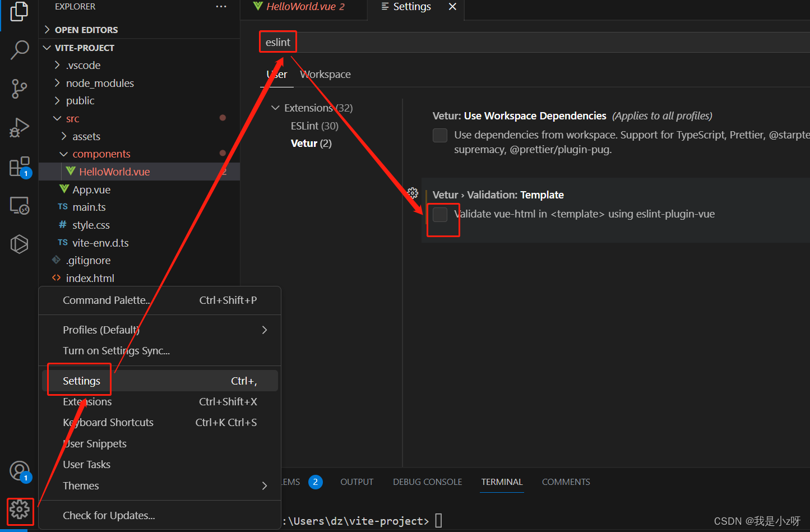Select User Tasks menu entry
810x532 pixels.
[x=160, y=464]
